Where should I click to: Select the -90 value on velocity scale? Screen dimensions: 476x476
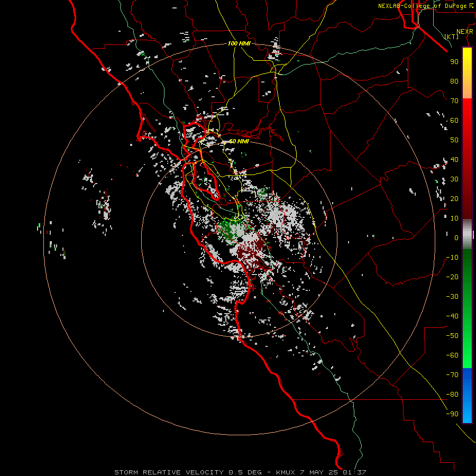coord(452,414)
